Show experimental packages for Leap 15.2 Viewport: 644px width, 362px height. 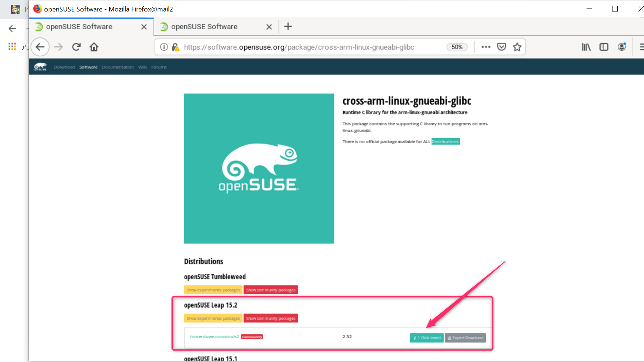tap(213, 318)
